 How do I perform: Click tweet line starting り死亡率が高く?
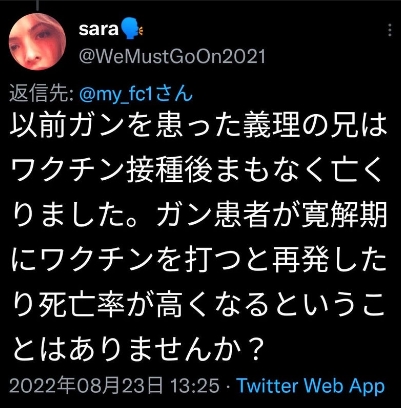point(199,305)
